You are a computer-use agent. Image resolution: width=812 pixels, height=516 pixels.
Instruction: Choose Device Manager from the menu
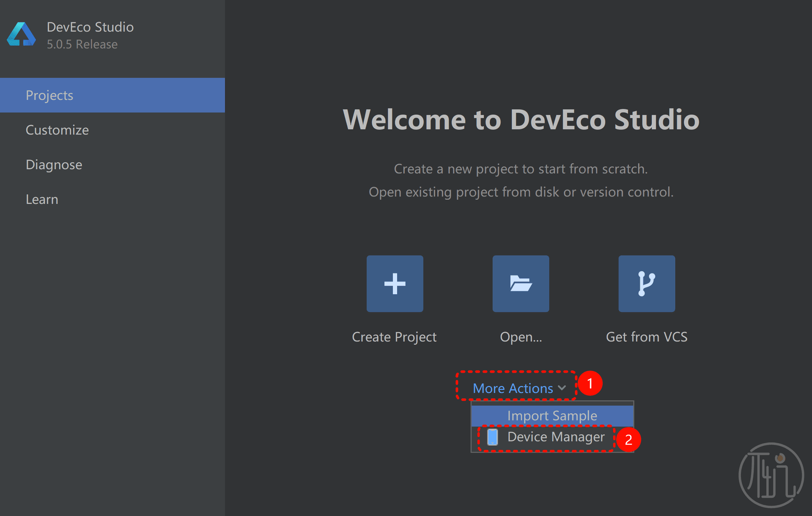(x=552, y=437)
